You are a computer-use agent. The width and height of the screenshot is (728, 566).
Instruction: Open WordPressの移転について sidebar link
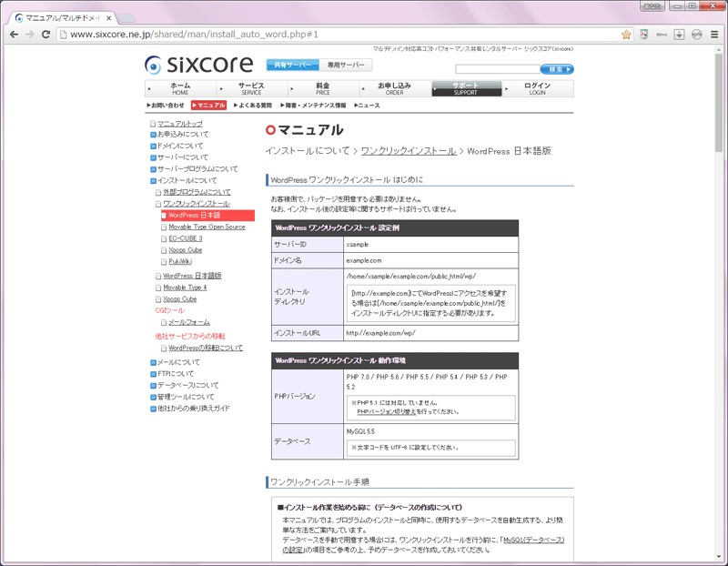(x=206, y=348)
